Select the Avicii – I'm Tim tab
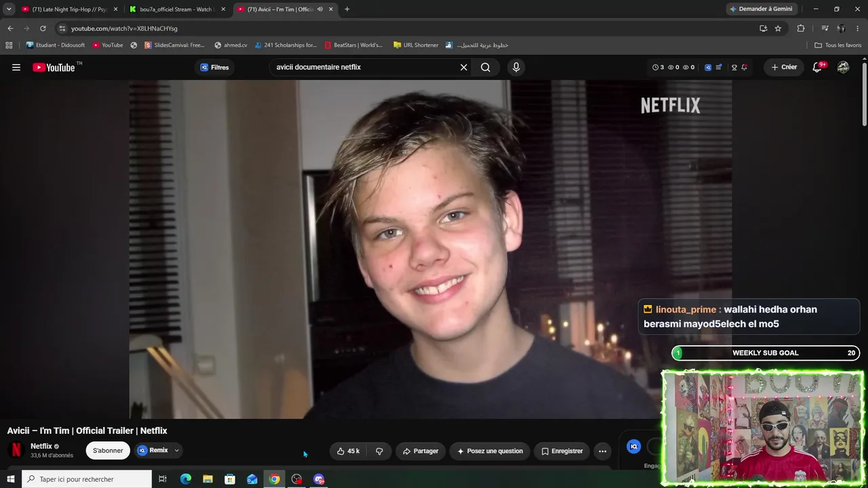 (x=285, y=9)
